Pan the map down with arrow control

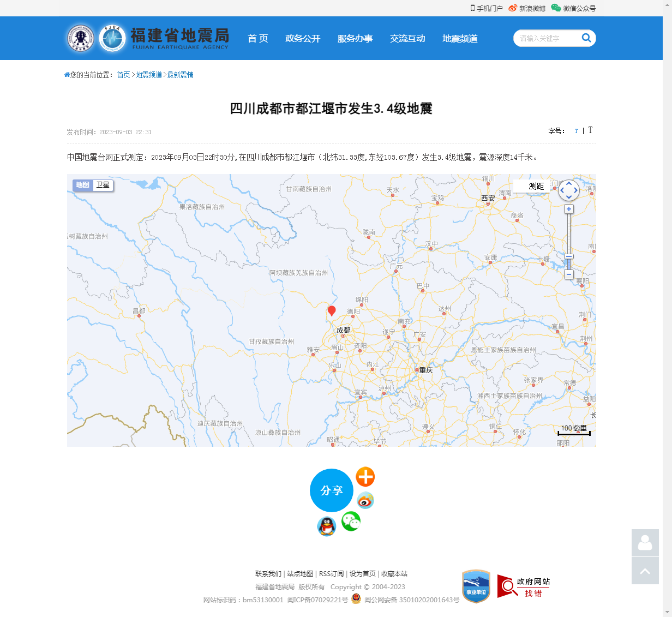coord(569,197)
